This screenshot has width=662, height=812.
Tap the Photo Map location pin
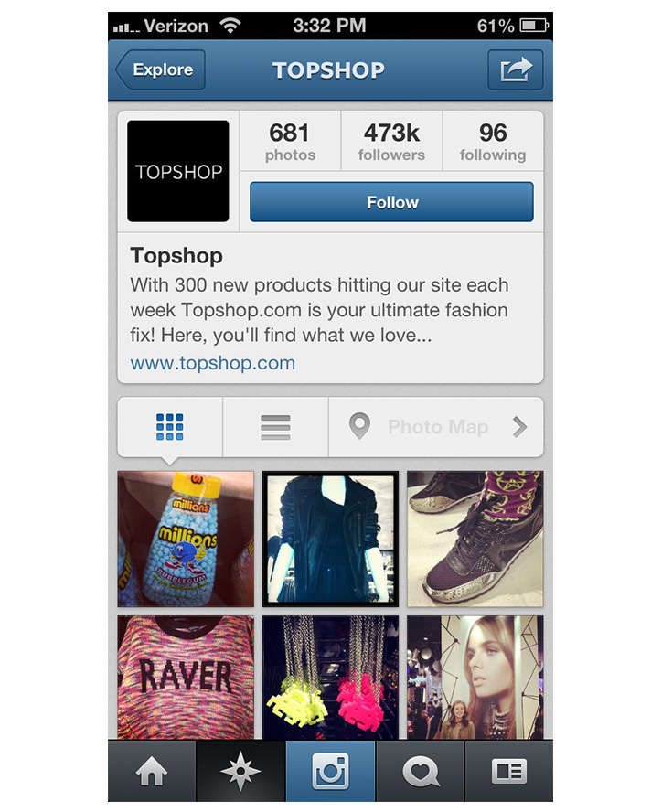(359, 426)
